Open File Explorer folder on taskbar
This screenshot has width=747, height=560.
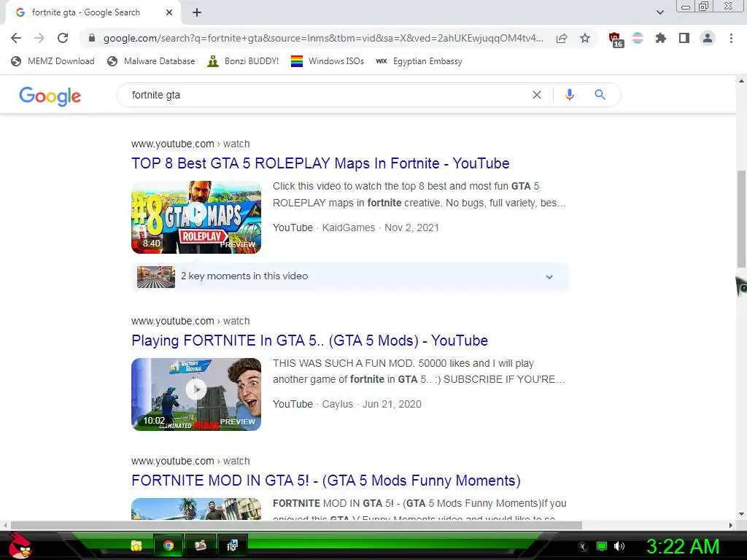coord(136,545)
